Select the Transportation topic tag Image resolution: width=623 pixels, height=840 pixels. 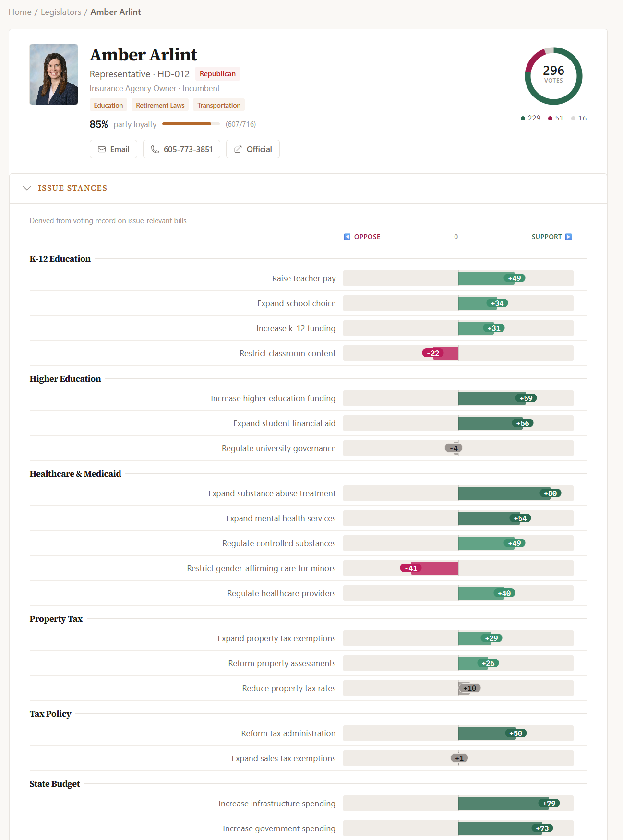click(219, 105)
